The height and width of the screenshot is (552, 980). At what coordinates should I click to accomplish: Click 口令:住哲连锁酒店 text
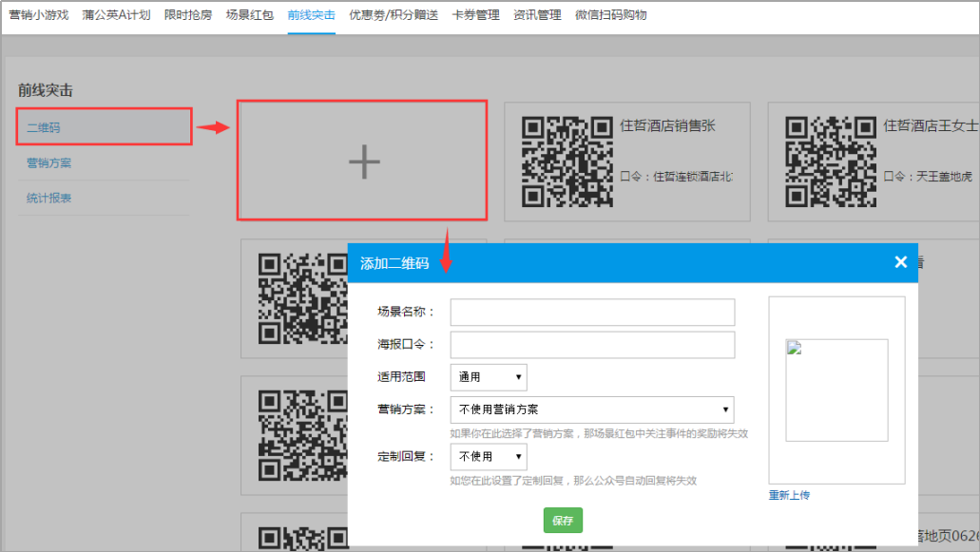676,177
